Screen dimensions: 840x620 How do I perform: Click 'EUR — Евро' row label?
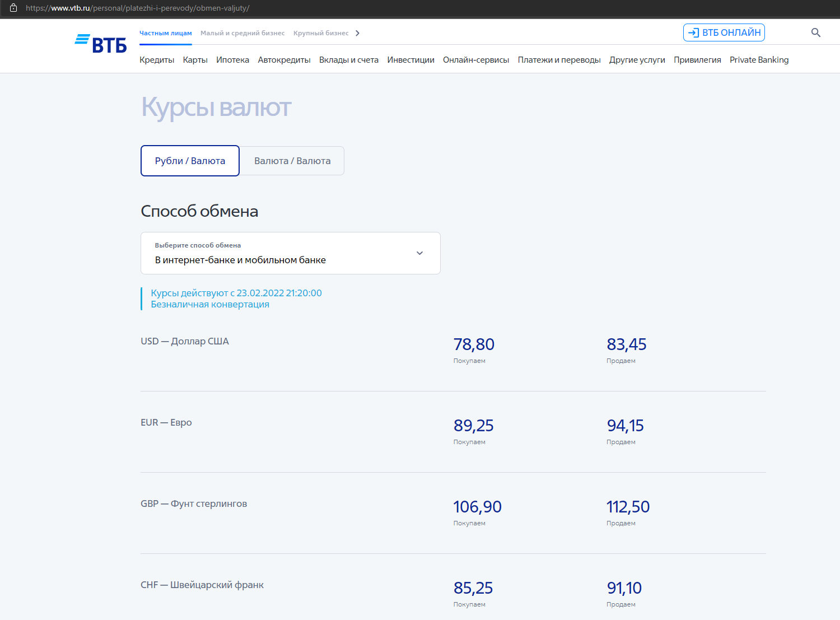pos(166,422)
